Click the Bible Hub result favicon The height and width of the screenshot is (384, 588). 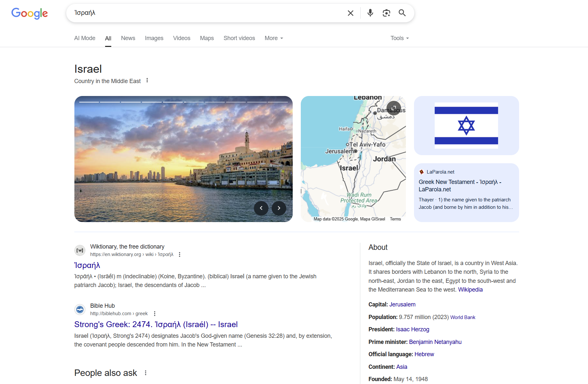coord(80,309)
